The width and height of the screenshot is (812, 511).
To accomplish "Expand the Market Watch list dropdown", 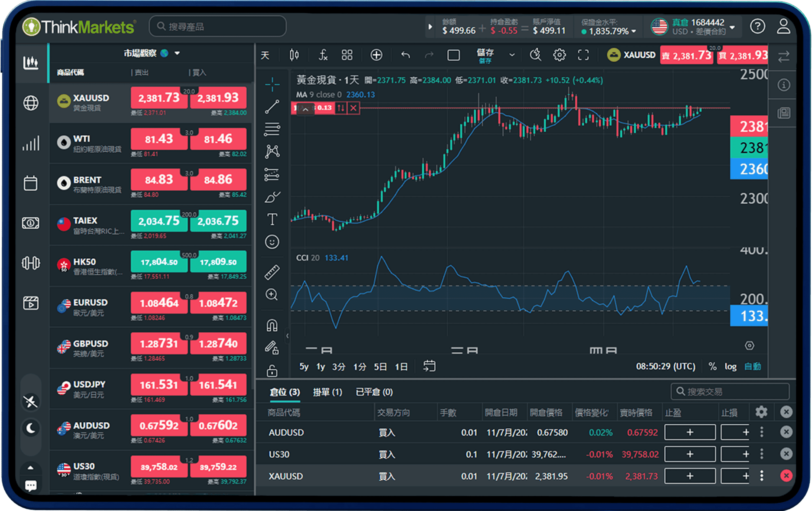I will 177,53.
